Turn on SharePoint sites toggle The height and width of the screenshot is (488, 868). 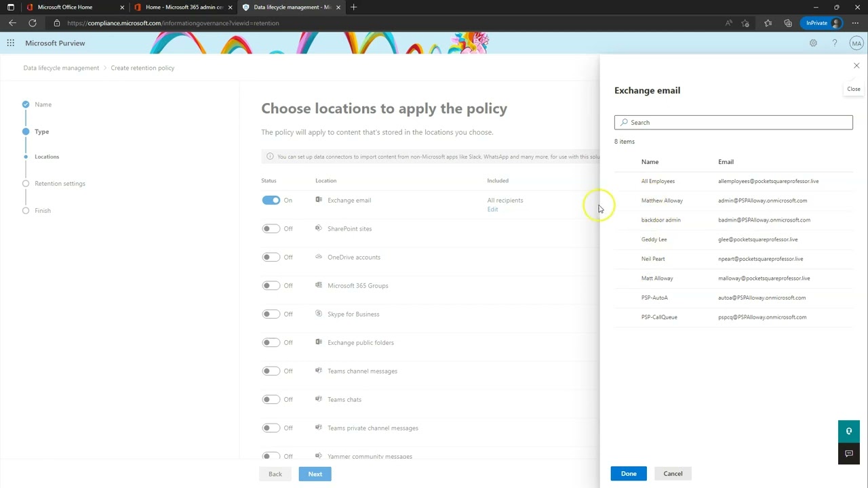(271, 228)
